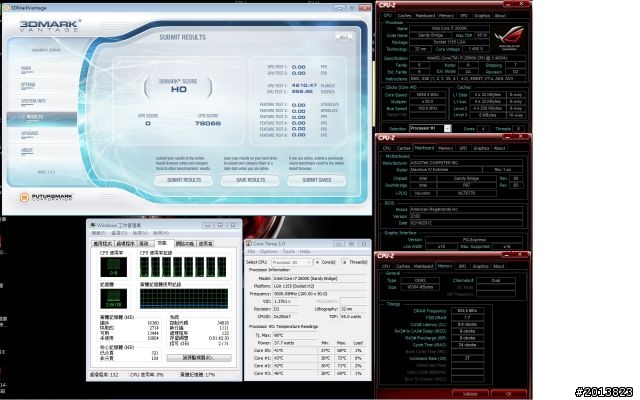Click the SUBMIT SAVED button
Screen dimensions: 640x400
tap(317, 180)
